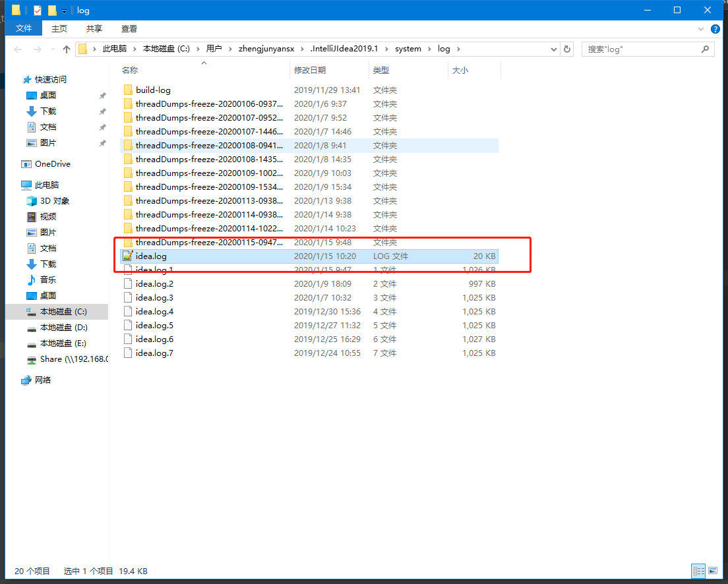Open the zhengjunyansx breadcrumb folder
The width and height of the screenshot is (728, 584).
pos(266,48)
